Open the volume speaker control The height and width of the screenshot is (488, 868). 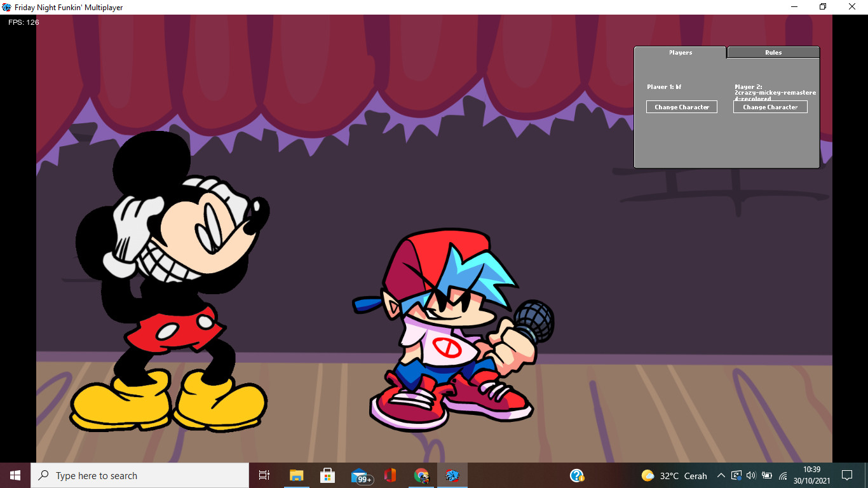[751, 475]
